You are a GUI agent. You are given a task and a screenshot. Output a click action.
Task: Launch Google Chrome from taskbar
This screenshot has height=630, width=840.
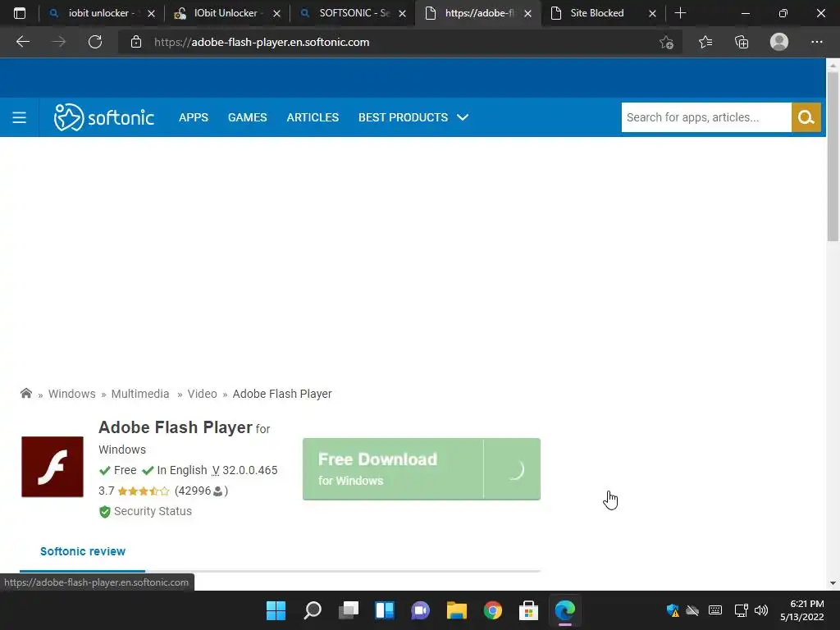[493, 610]
